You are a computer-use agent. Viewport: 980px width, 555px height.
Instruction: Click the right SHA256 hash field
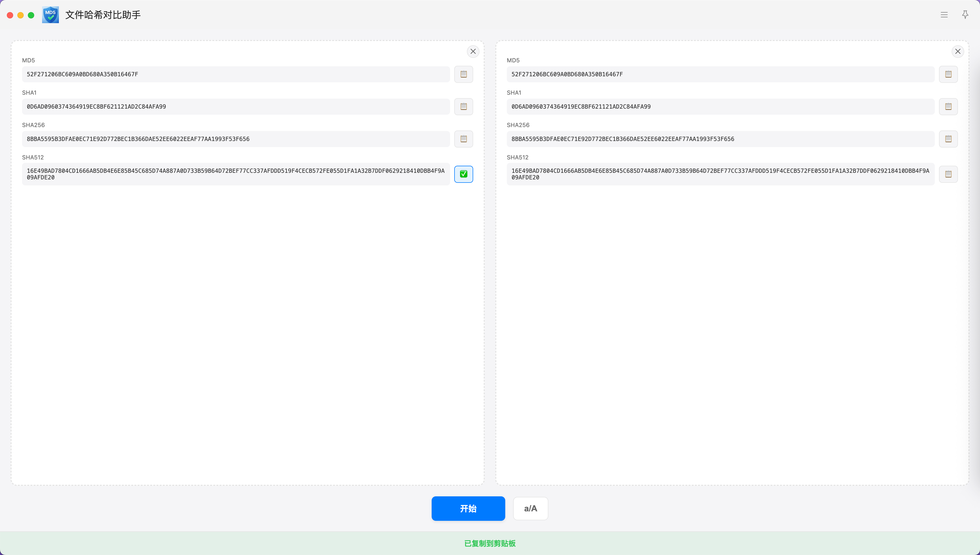pos(720,139)
